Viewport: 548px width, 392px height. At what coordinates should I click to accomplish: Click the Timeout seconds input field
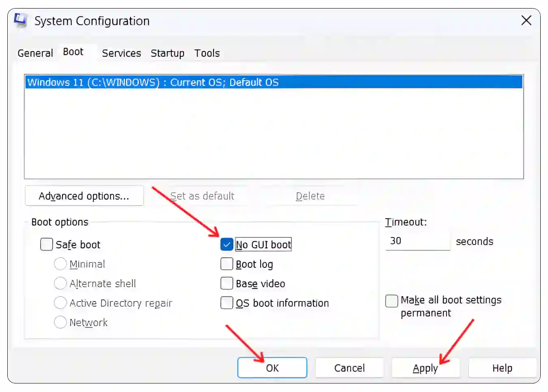click(418, 241)
